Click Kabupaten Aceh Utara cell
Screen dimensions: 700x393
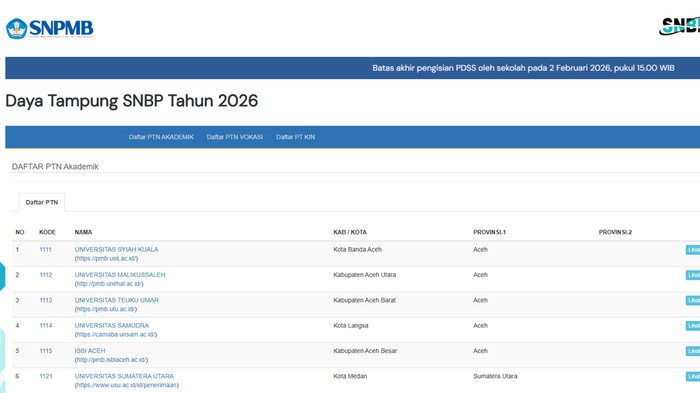pos(365,275)
